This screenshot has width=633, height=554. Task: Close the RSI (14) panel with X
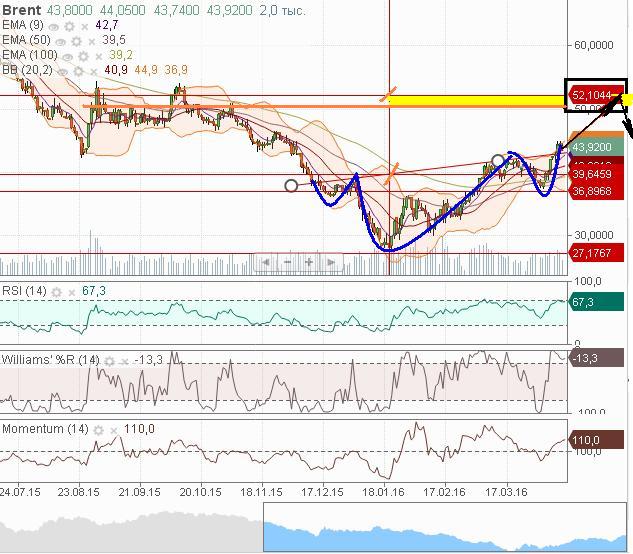pos(71,293)
